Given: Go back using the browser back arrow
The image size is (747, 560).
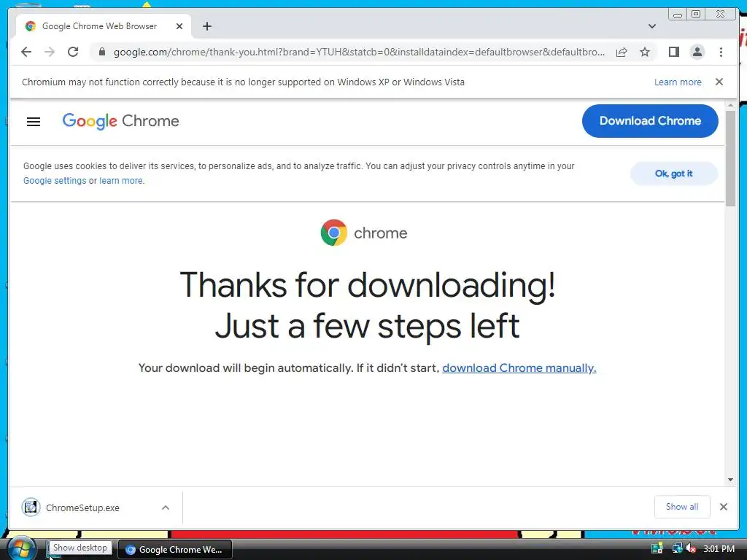Looking at the screenshot, I should [x=26, y=52].
